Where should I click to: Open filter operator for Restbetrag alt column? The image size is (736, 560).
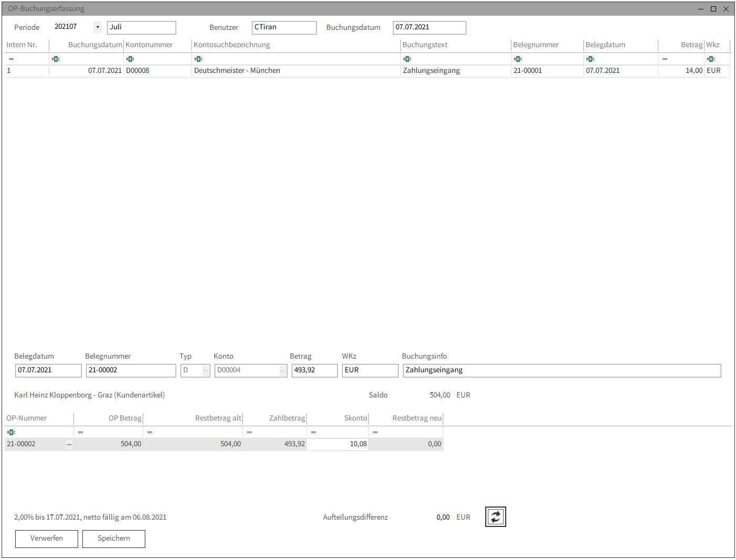click(150, 432)
